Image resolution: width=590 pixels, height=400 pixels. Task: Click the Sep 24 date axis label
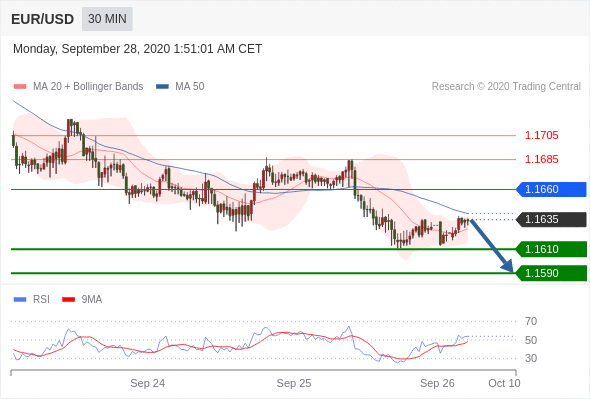point(148,383)
